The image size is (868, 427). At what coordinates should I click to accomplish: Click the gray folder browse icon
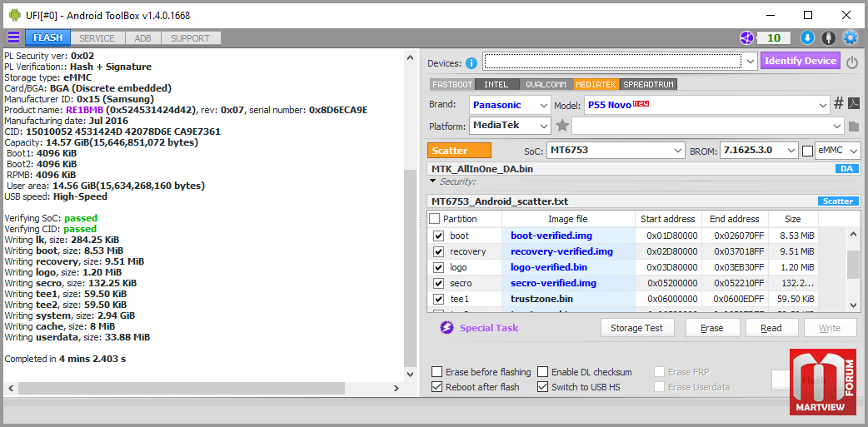[854, 127]
